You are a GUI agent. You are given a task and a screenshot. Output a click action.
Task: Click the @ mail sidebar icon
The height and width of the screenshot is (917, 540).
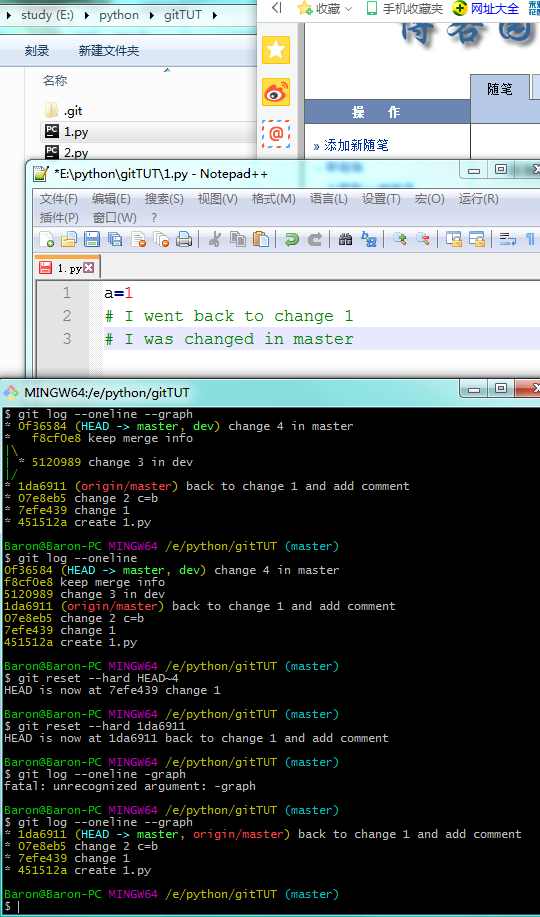tap(276, 134)
